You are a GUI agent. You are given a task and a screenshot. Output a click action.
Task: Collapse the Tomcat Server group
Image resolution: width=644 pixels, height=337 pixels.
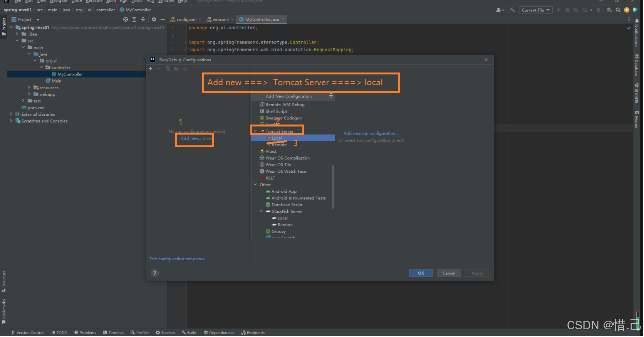click(255, 131)
